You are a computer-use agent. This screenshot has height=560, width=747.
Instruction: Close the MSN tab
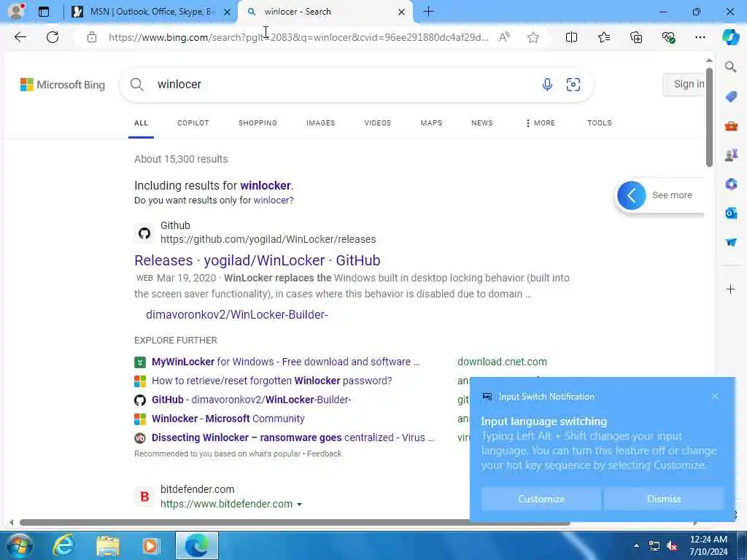coord(228,12)
